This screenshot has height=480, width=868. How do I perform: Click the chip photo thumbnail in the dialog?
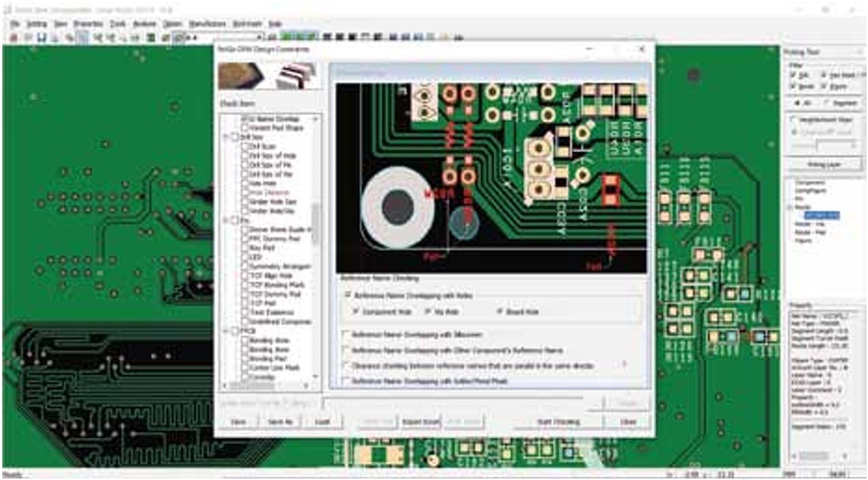(x=241, y=77)
